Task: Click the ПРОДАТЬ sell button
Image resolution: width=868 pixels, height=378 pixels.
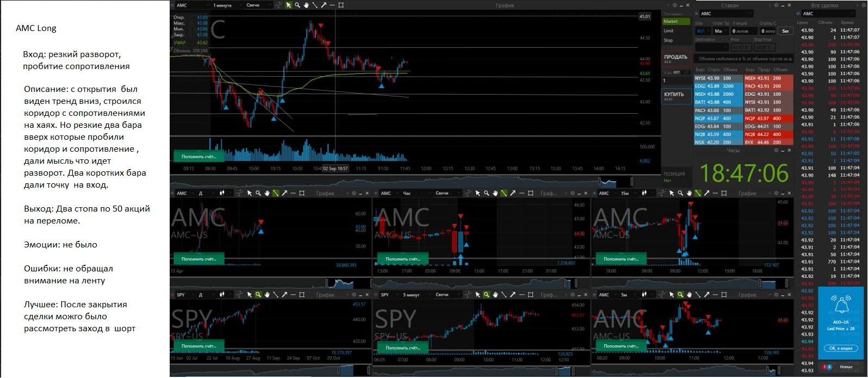Action: point(676,59)
